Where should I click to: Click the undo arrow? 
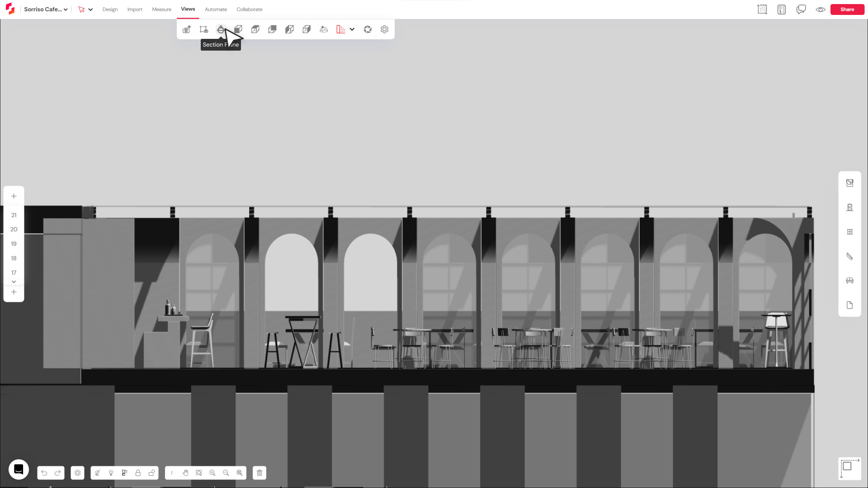44,473
